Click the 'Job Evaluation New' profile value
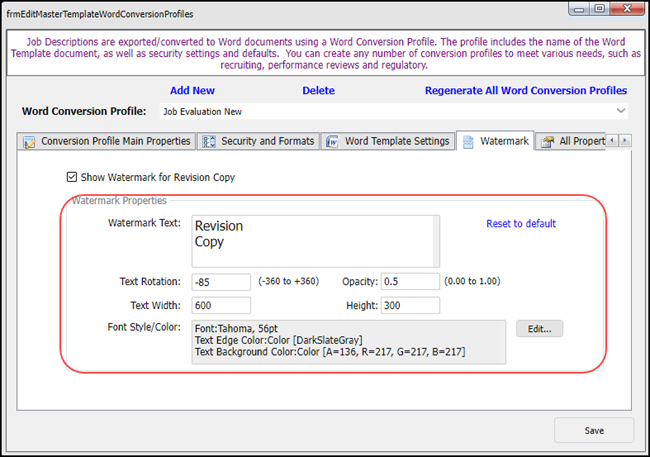The image size is (650, 457). coord(202,112)
